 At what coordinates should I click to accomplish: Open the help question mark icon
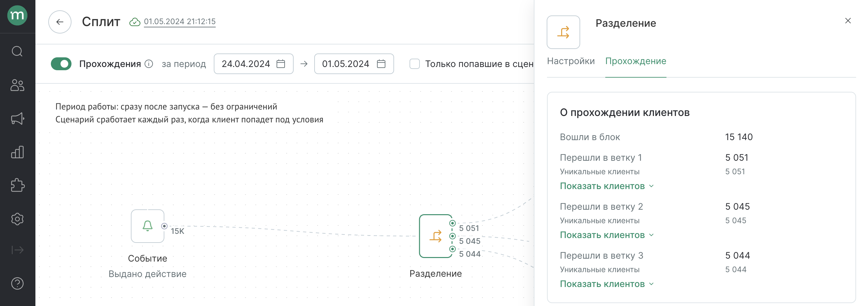[x=17, y=284]
